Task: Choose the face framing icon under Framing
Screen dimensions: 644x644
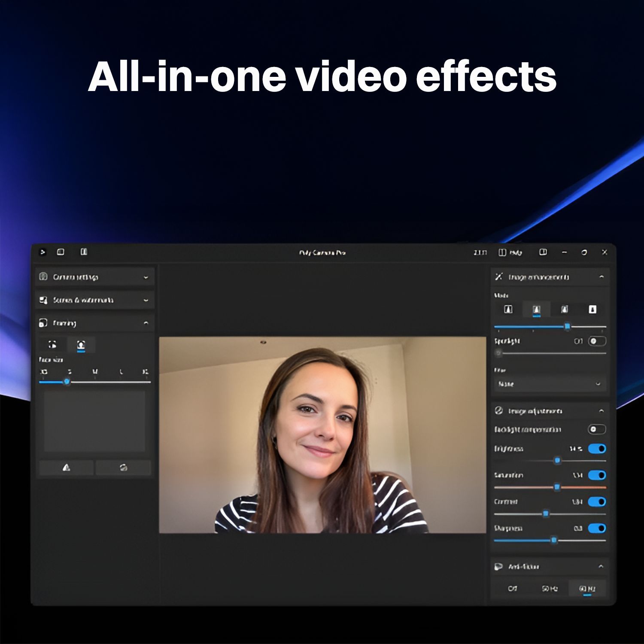Action: (x=81, y=345)
